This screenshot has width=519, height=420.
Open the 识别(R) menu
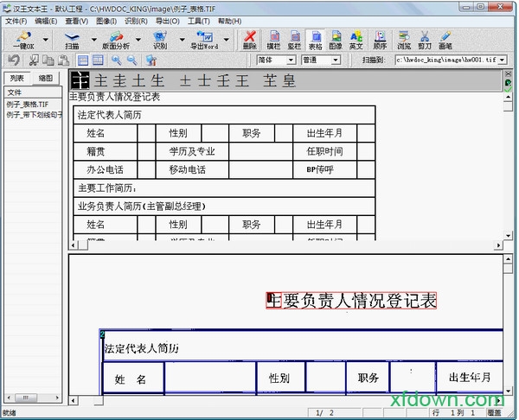pyautogui.click(x=136, y=21)
